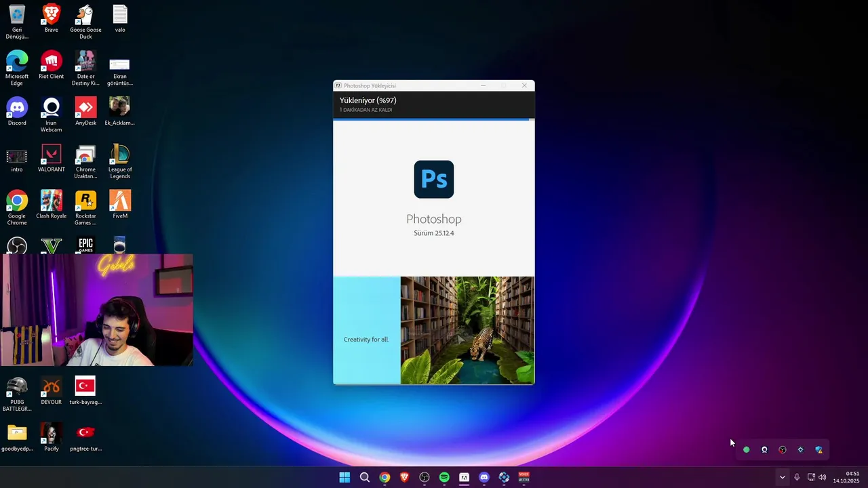Select the Iriun Webcam desktop icon
This screenshot has width=868, height=488.
(52, 108)
